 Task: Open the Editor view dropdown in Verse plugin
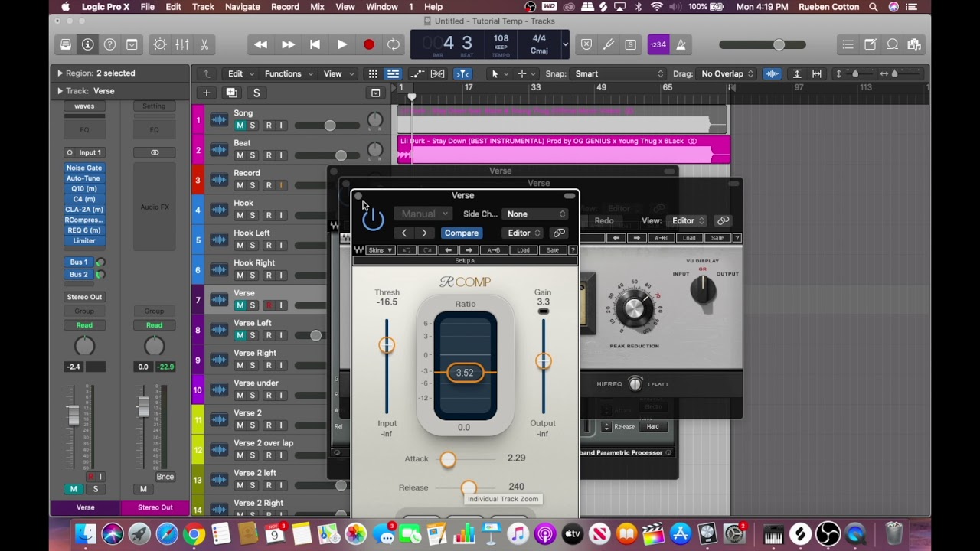524,233
